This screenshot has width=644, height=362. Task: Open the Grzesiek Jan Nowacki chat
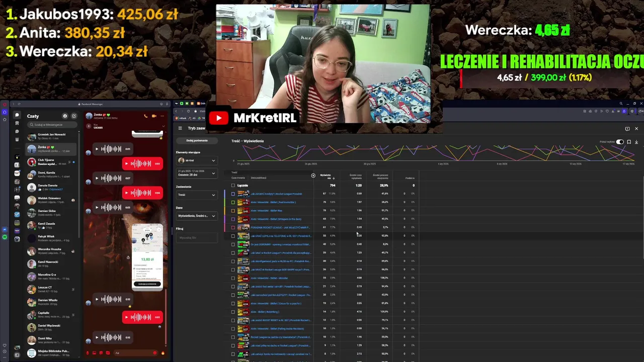click(51, 136)
